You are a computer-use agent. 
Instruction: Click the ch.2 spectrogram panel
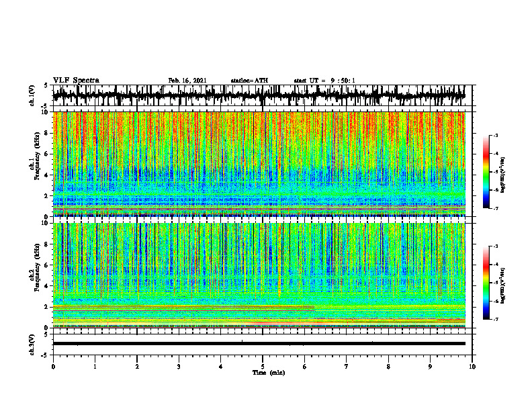[x=259, y=275]
